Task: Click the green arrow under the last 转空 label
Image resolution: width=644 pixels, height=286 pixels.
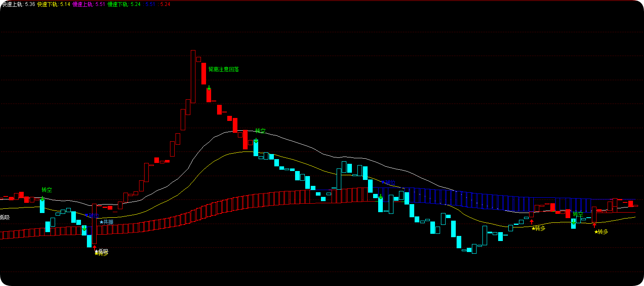Action: (x=574, y=222)
